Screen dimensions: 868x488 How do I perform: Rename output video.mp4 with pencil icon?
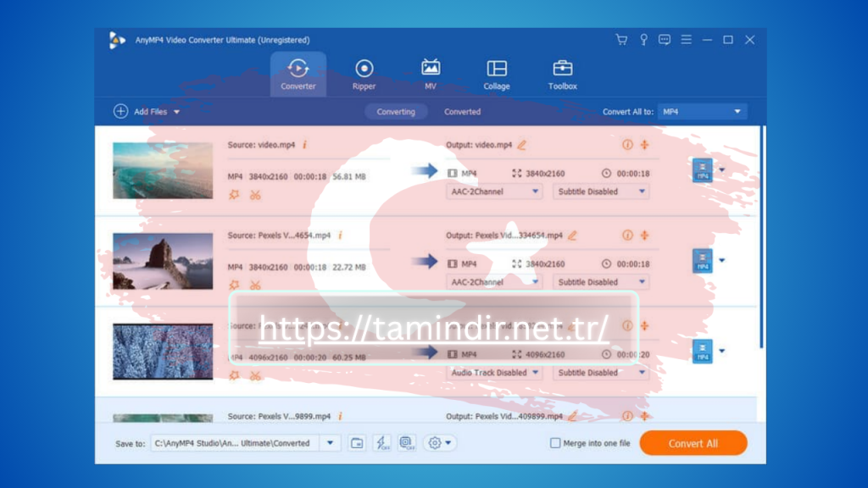521,145
